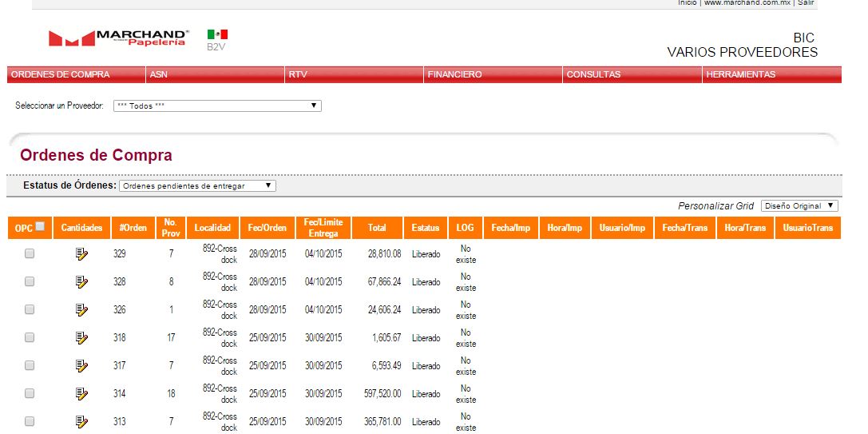
Task: Sort by the Hora/Trans column header
Action: click(x=745, y=228)
